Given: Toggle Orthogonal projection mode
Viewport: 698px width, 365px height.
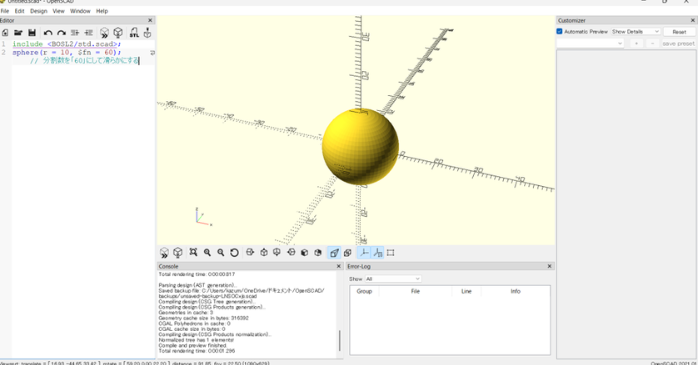Looking at the screenshot, I should pos(348,252).
